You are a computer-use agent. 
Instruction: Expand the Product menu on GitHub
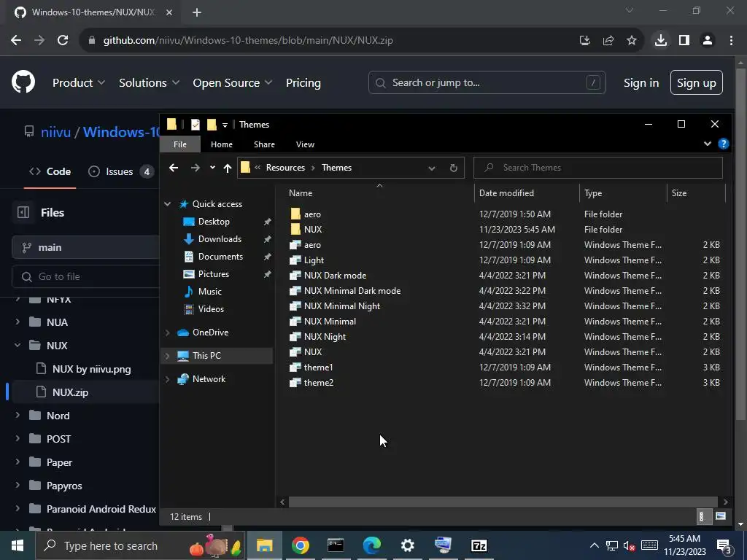point(79,83)
